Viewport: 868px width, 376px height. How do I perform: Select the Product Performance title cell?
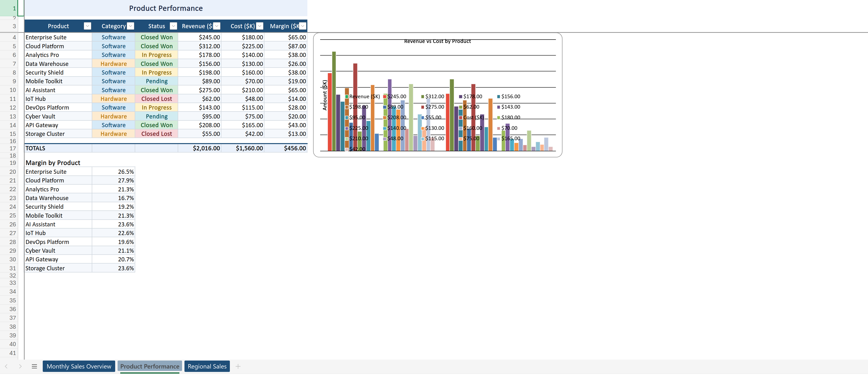coord(166,8)
